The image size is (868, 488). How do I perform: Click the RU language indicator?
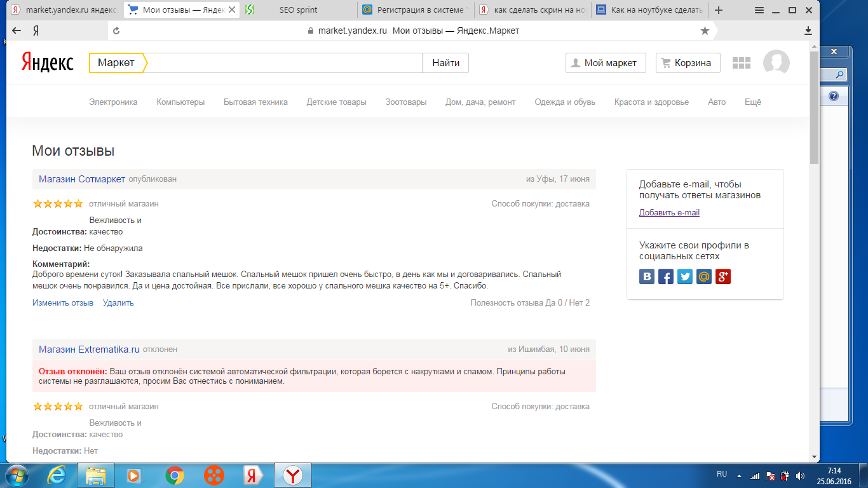(722, 475)
